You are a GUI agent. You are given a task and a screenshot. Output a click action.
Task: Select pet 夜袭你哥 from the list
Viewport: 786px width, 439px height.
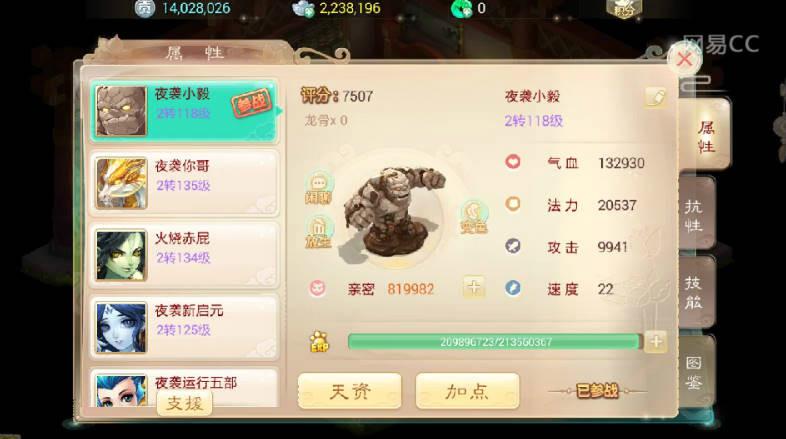(184, 183)
